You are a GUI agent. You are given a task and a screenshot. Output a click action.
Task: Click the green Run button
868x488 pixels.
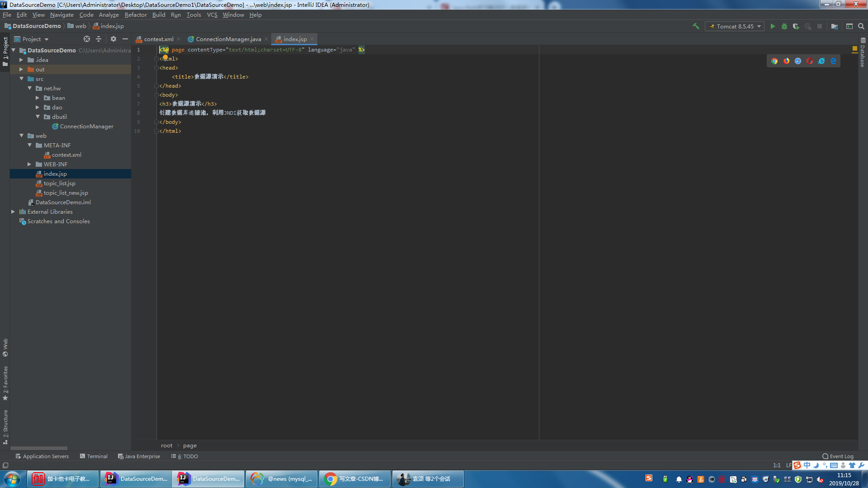[773, 26]
